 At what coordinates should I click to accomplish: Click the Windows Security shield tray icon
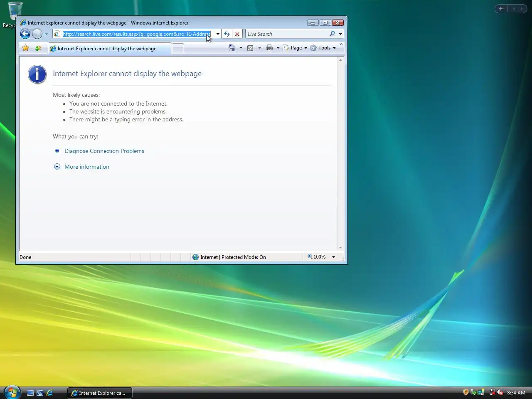pos(466,392)
